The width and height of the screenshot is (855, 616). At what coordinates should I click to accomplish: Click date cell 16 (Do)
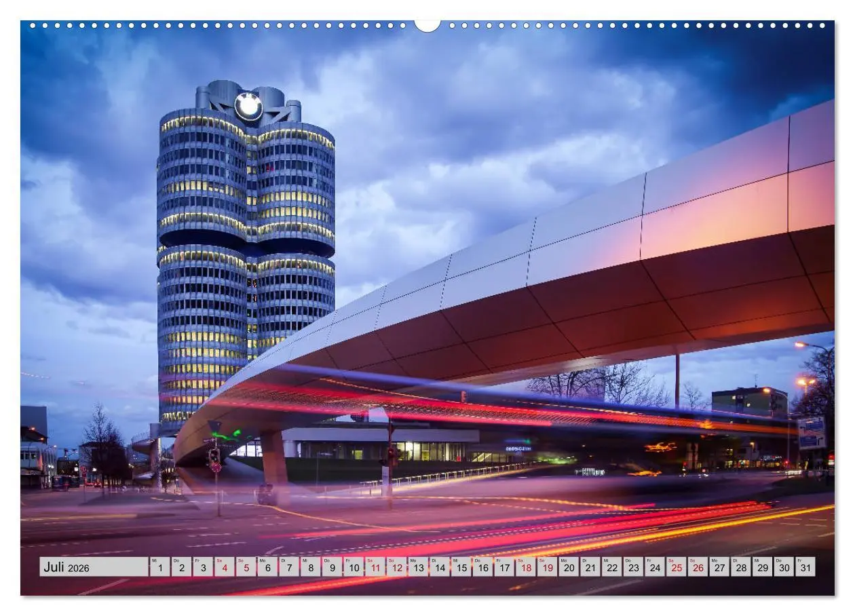482,567
